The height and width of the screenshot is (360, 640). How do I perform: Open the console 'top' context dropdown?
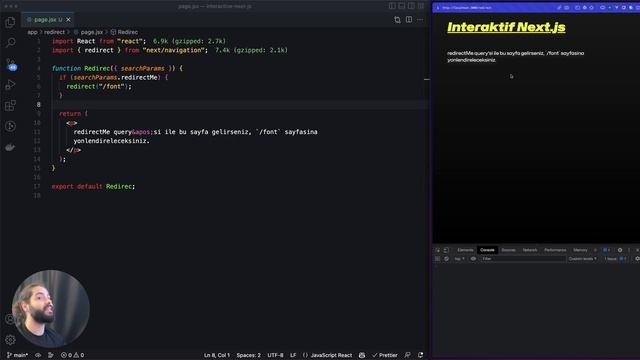click(x=459, y=259)
